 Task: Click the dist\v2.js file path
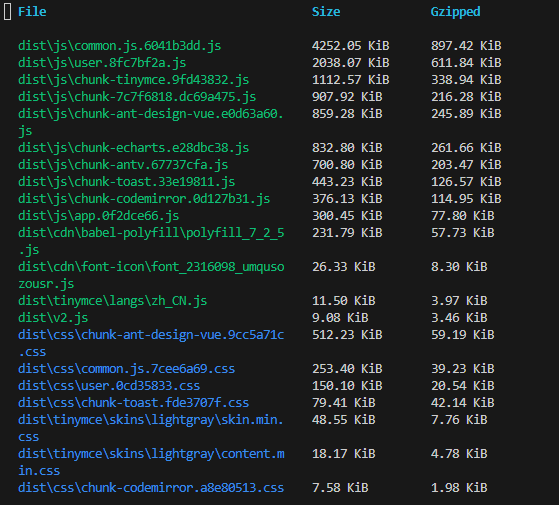[x=53, y=318]
